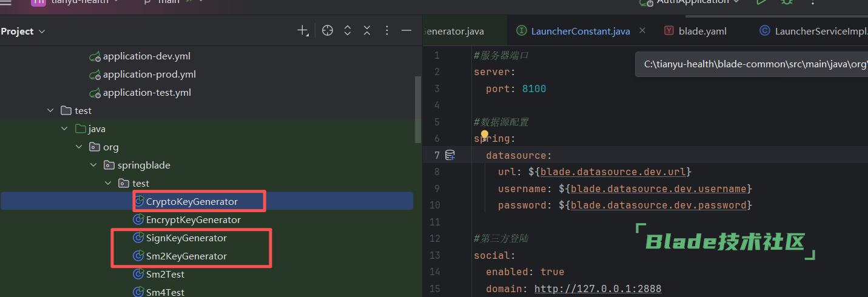Screen dimensions: 868x297
Task: Collapse all nodes in Project tree
Action: coord(367,31)
